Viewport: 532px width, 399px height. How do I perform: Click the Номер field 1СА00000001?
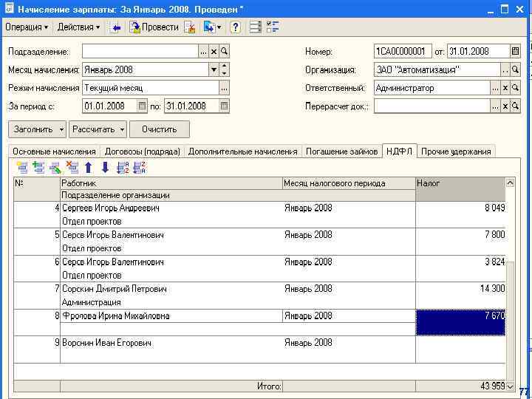pos(403,52)
